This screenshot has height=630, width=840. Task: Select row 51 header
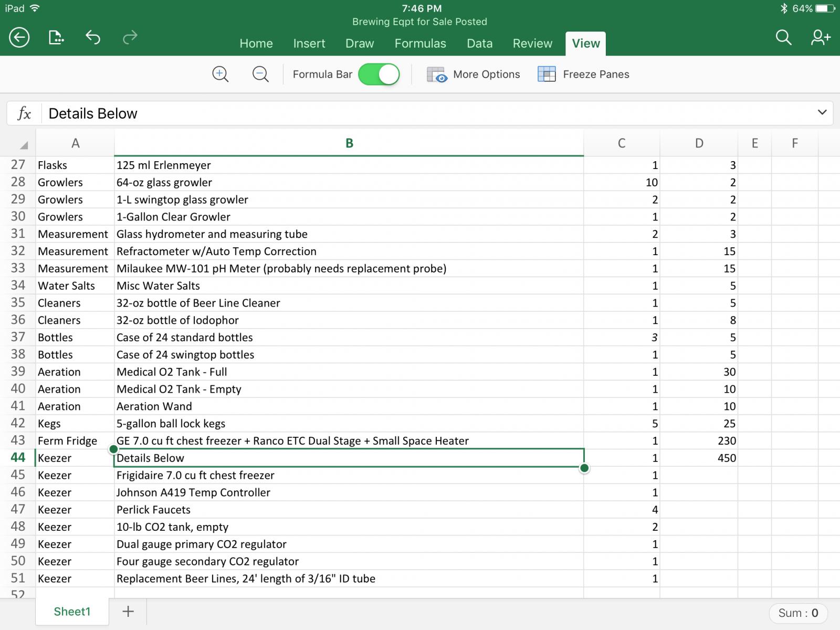coord(18,579)
